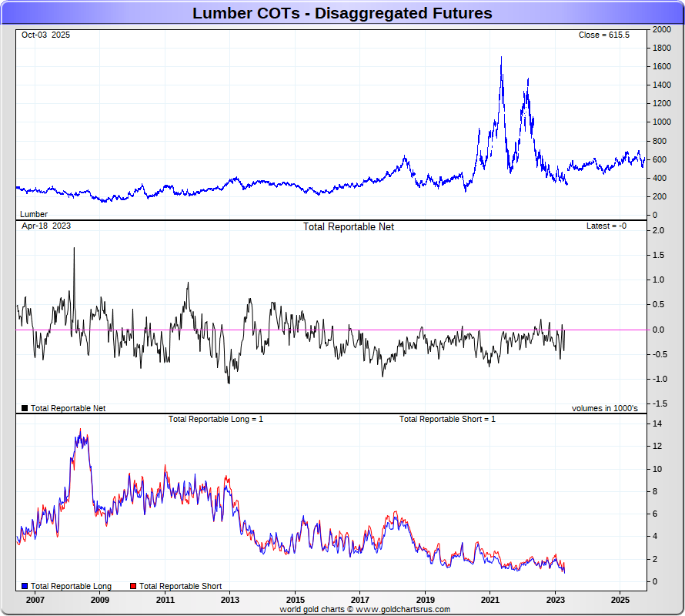Click the 1.5 net axis label
This screenshot has height=616, width=685.
tap(658, 255)
